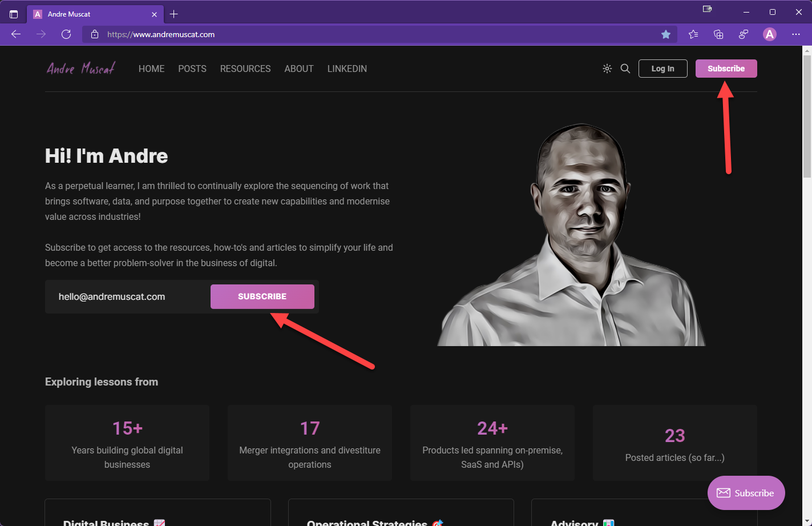Image resolution: width=812 pixels, height=526 pixels.
Task: Open the profile avatar menu
Action: (769, 34)
